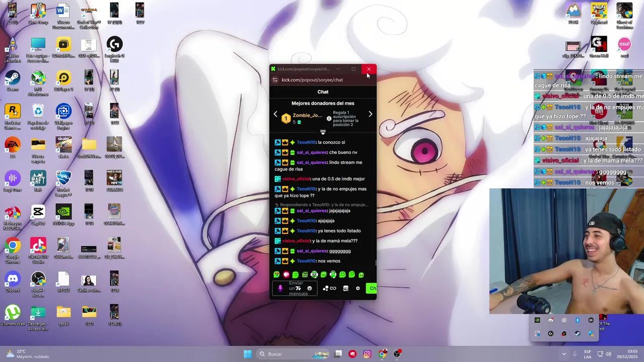Open Task View on the taskbar
Image resolution: width=644 pixels, height=362 pixels.
(338, 354)
